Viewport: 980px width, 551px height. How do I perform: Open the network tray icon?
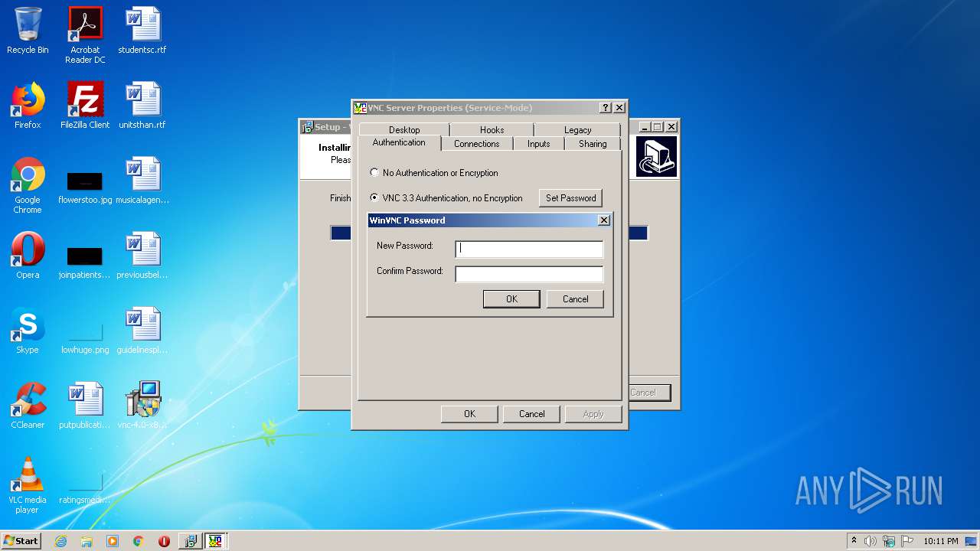889,541
